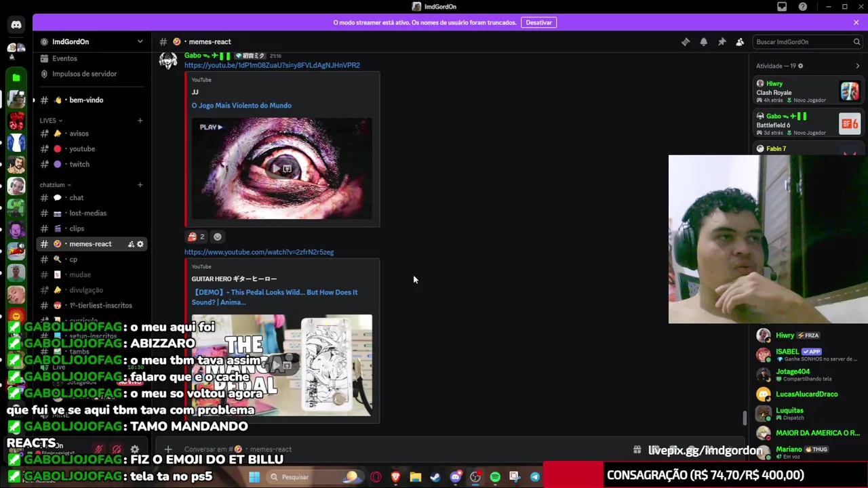Open Luiquitas member entry
868x488 pixels.
point(807,413)
